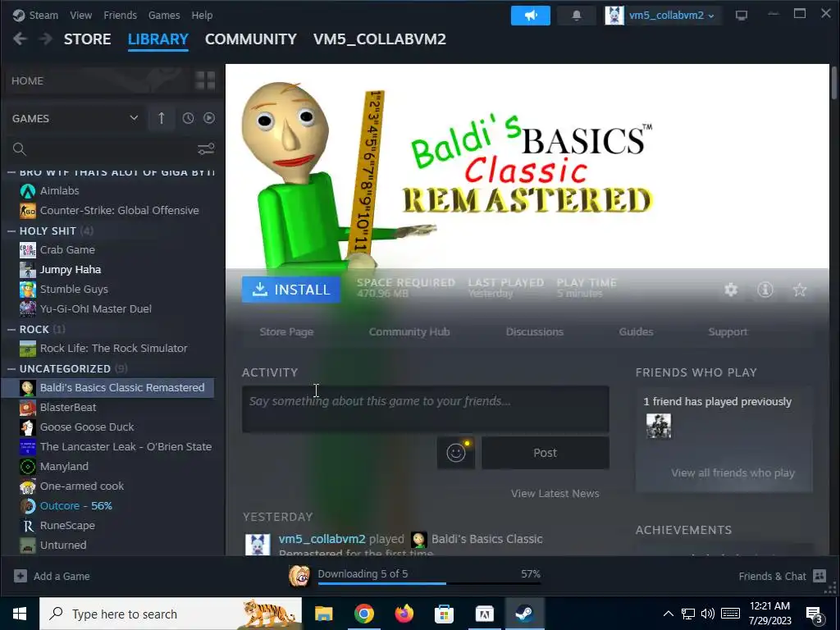840x630 pixels.
Task: Collapse the BRO WTF collection header
Action: click(11, 172)
